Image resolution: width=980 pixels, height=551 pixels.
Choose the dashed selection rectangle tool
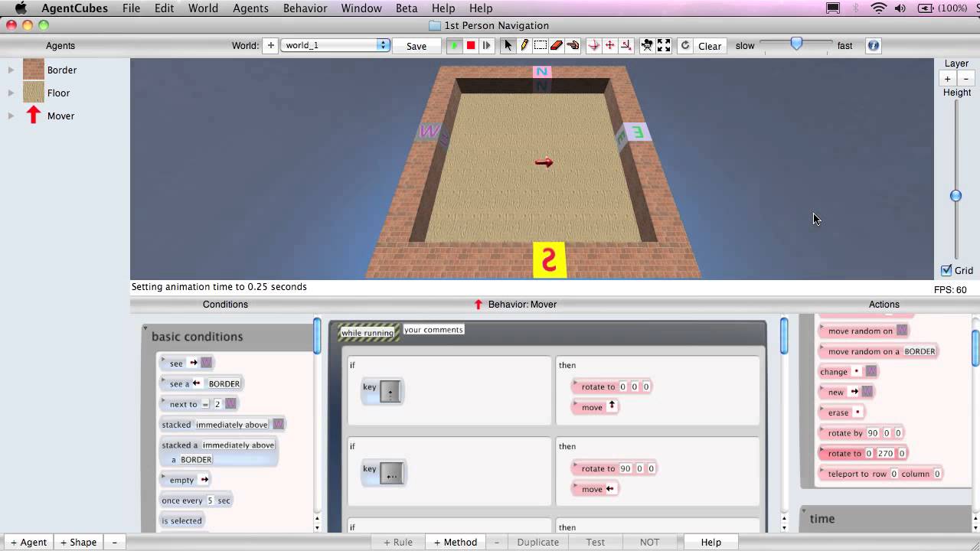click(x=541, y=45)
